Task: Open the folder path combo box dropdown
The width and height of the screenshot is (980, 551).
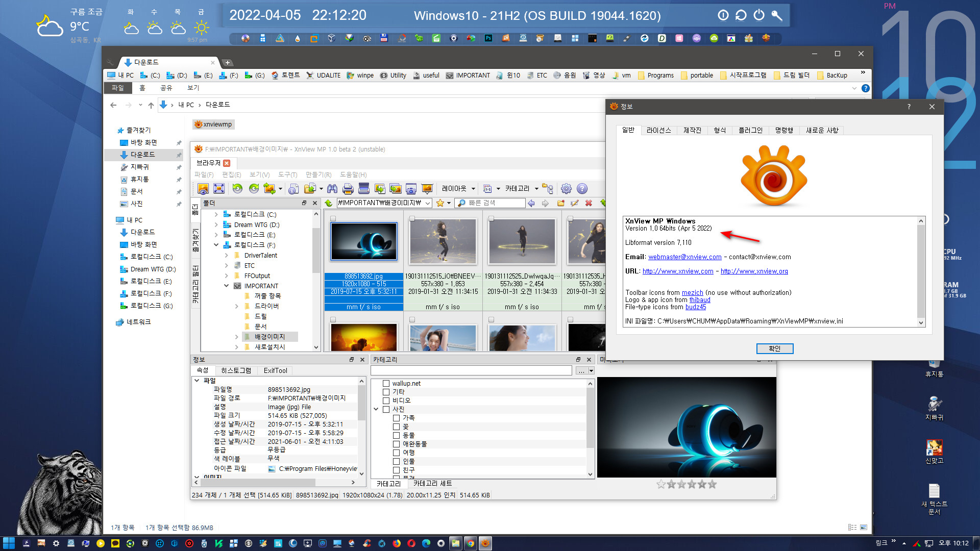Action: coord(427,203)
